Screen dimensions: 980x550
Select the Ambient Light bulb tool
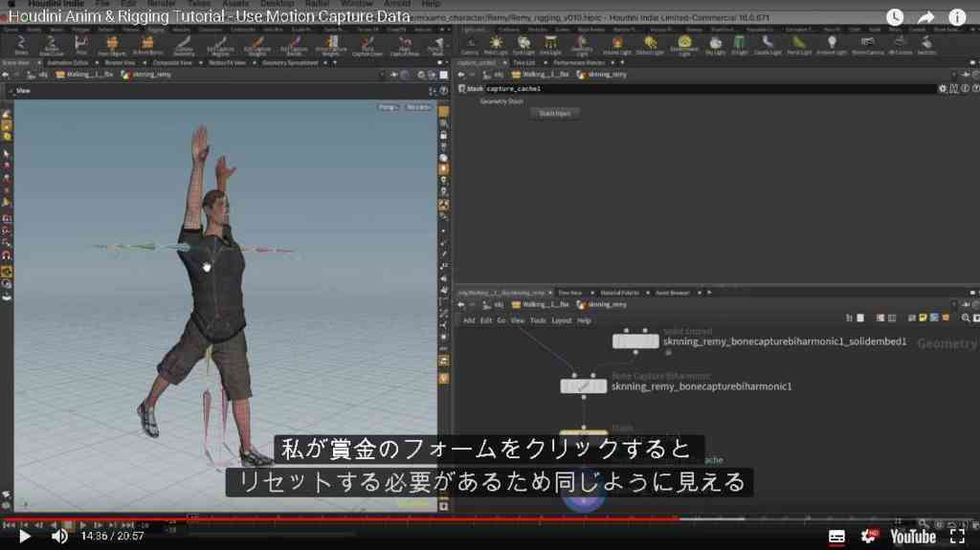832,45
